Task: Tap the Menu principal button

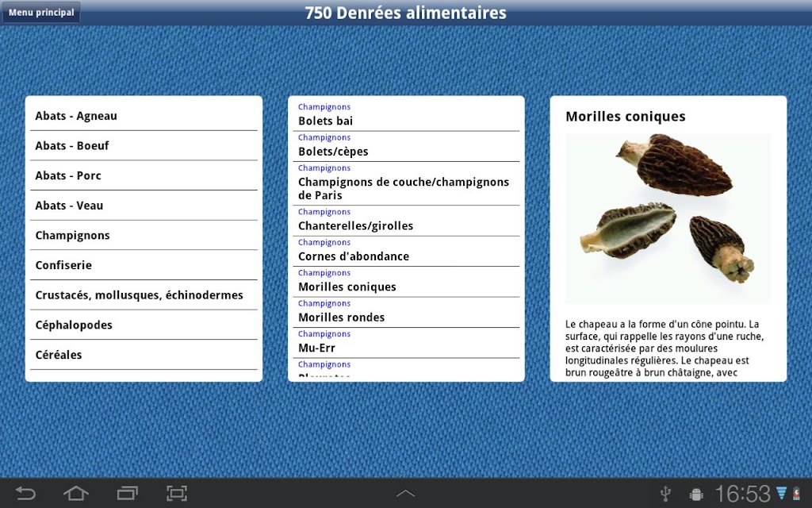Action: [x=41, y=12]
